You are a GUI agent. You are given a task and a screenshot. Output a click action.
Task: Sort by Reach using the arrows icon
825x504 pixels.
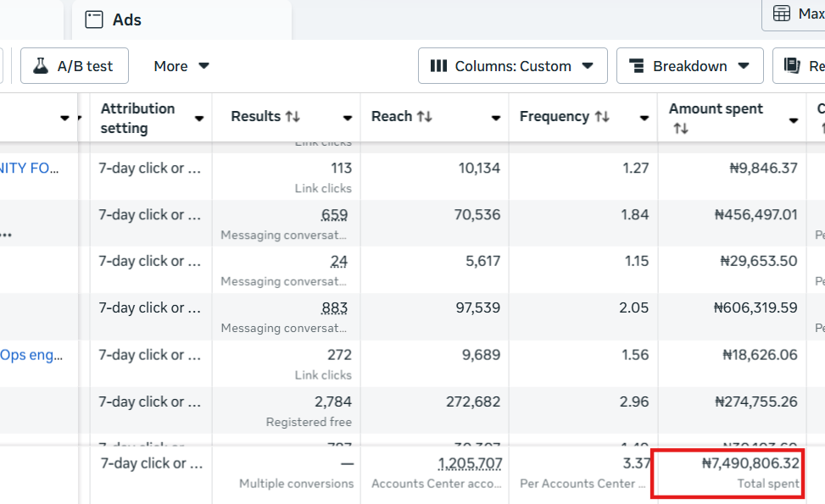pos(423,117)
